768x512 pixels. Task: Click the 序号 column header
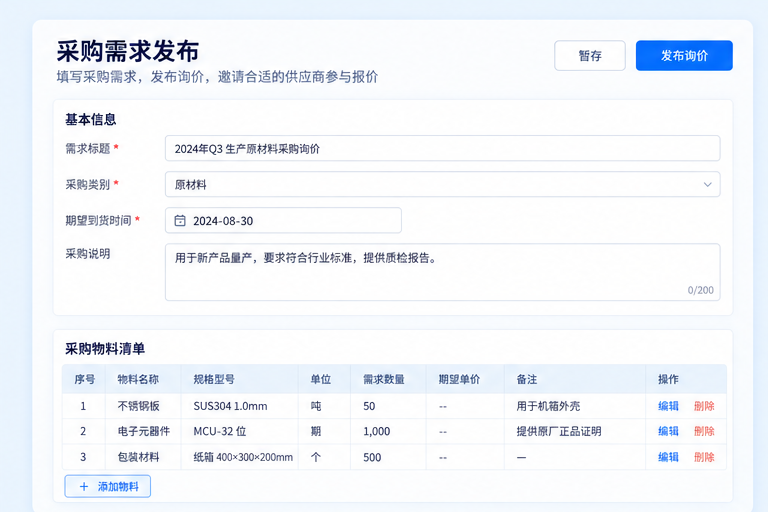84,379
